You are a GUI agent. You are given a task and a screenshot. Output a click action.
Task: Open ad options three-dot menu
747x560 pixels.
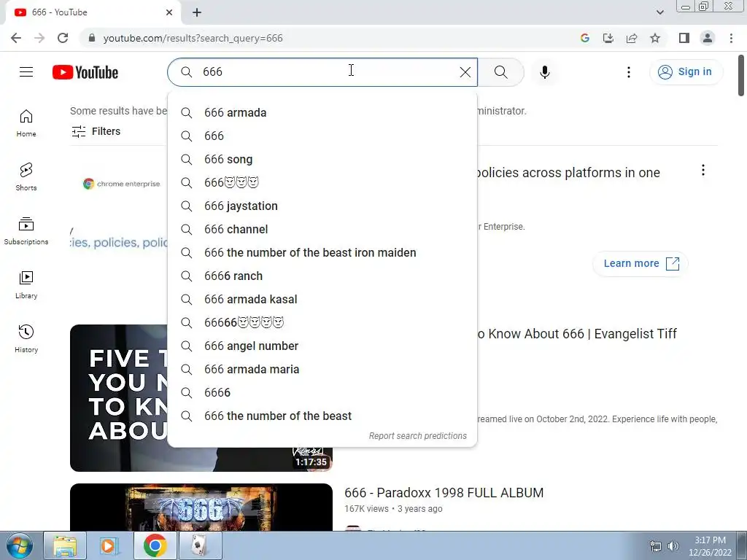tap(703, 170)
